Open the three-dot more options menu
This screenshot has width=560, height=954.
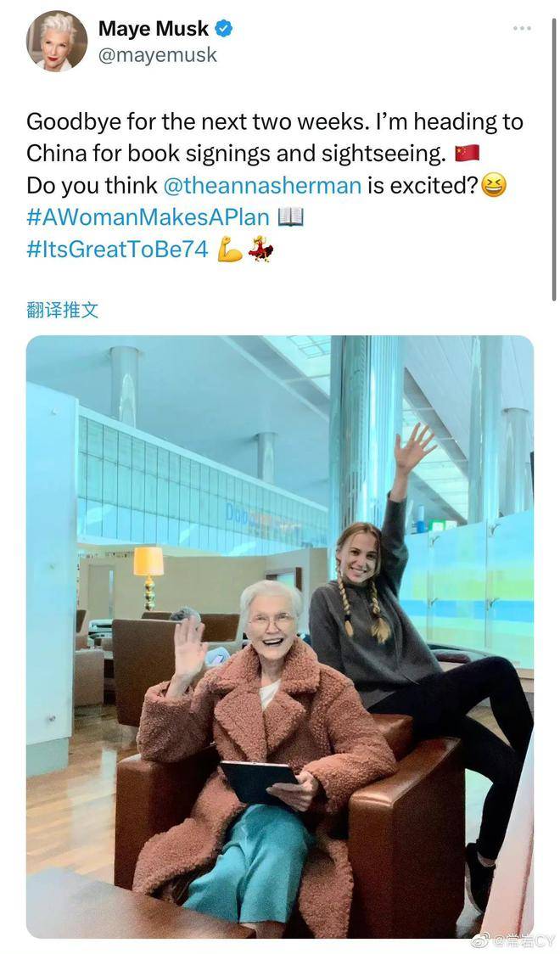(x=522, y=28)
